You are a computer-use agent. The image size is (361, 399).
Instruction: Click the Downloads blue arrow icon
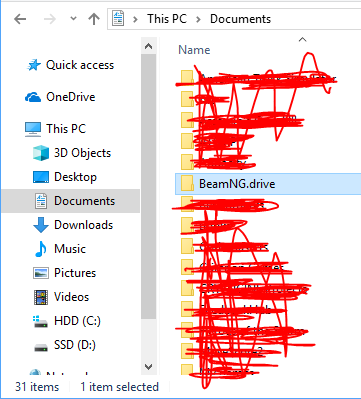click(41, 225)
